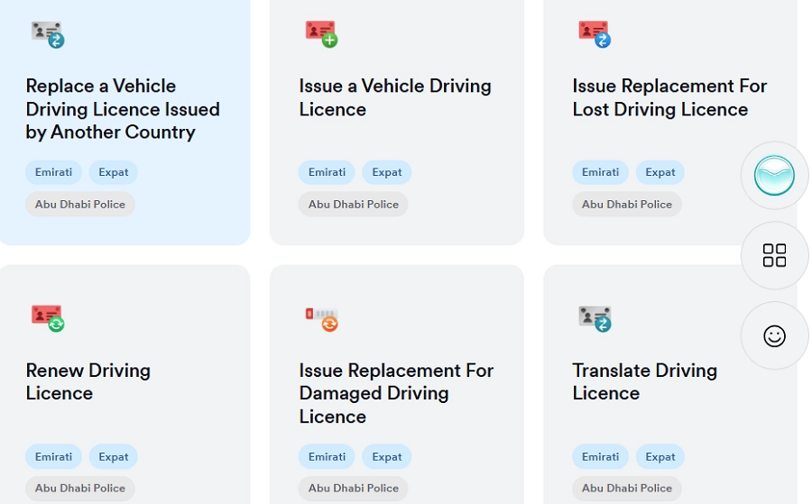Click Expat tag on Translate Driving Licence card
Image resolution: width=812 pixels, height=504 pixels.
pos(660,457)
